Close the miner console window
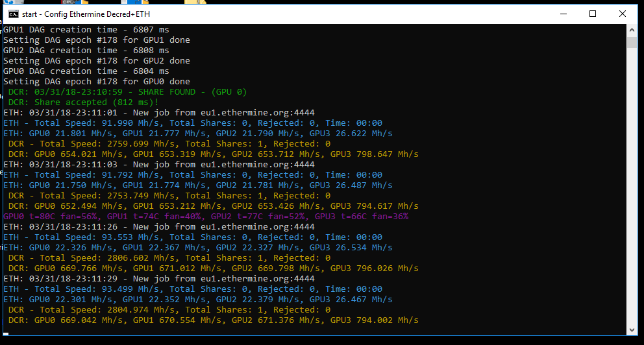Viewport: 644px width, 345px height. [622, 14]
